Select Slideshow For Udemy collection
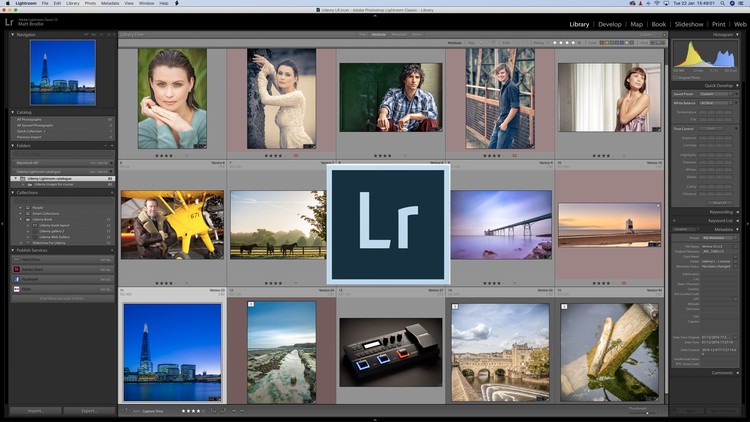The image size is (750, 422). click(49, 243)
